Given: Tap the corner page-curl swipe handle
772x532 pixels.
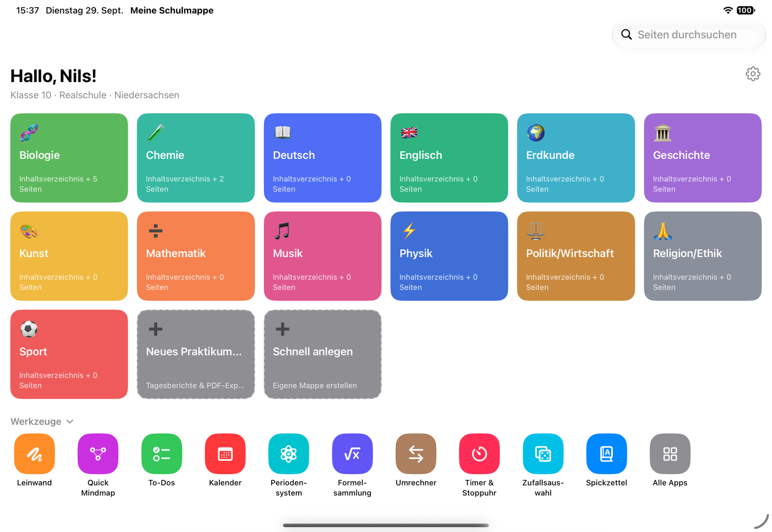Looking at the screenshot, I should (x=761, y=521).
